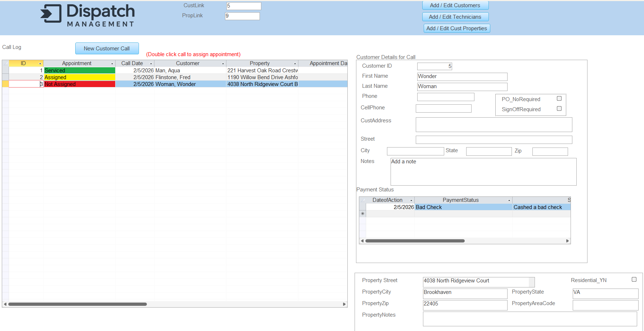Click the PropLink input field
The image size is (644, 331).
coord(242,16)
